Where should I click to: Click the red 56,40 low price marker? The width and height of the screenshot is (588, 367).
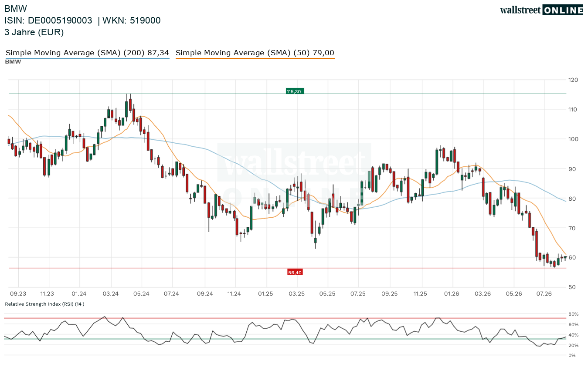coord(295,272)
